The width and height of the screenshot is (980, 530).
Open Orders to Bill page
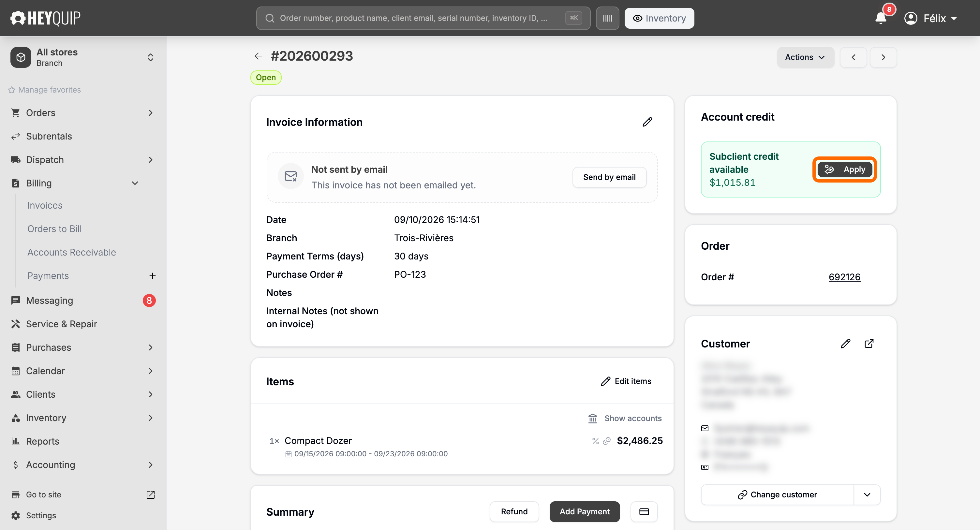pos(54,229)
